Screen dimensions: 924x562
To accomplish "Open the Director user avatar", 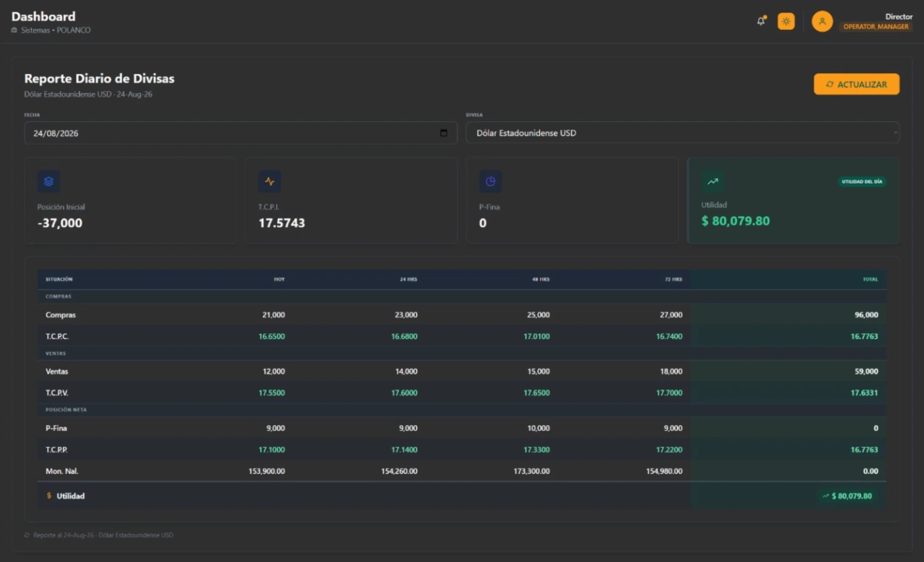I will click(x=822, y=21).
